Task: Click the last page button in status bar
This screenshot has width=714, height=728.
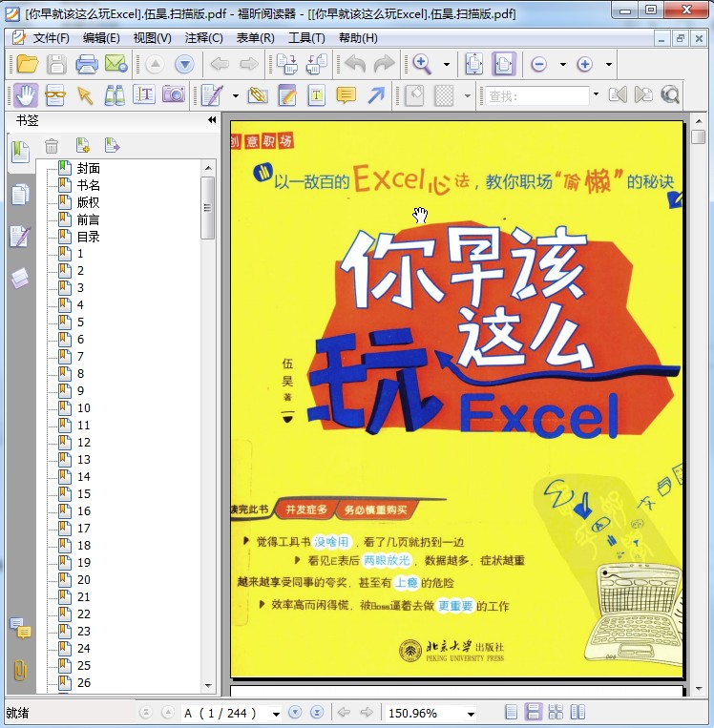Action: pyautogui.click(x=317, y=712)
